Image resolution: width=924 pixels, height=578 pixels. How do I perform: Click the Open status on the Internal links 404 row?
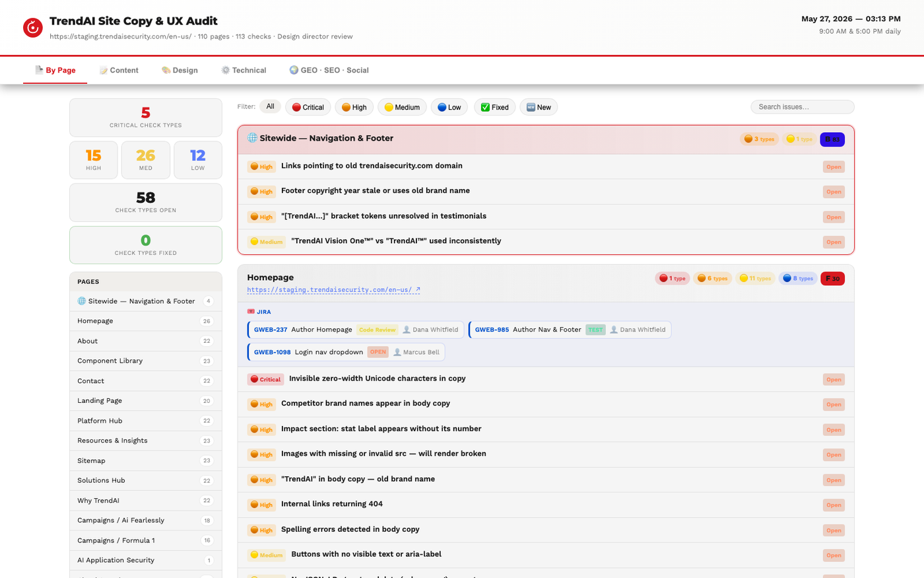pos(834,505)
